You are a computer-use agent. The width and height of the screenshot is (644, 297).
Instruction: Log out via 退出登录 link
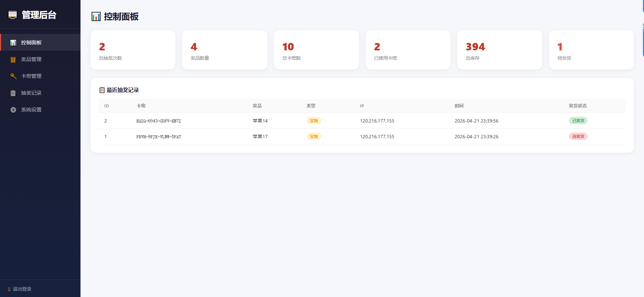tap(22, 289)
